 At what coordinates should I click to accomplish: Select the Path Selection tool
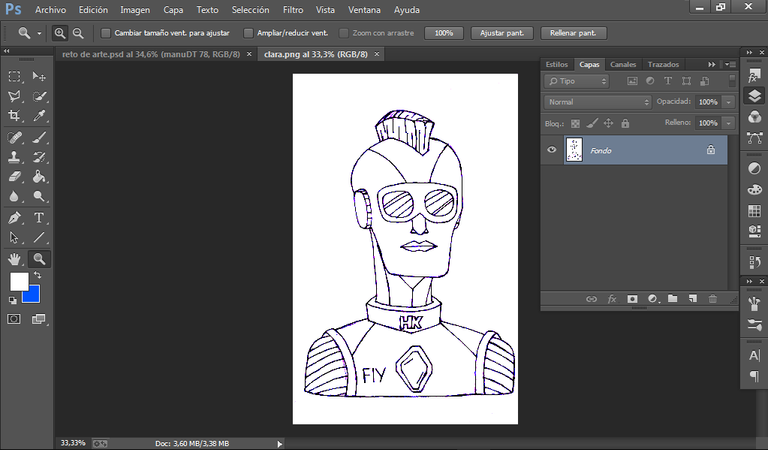tap(14, 237)
